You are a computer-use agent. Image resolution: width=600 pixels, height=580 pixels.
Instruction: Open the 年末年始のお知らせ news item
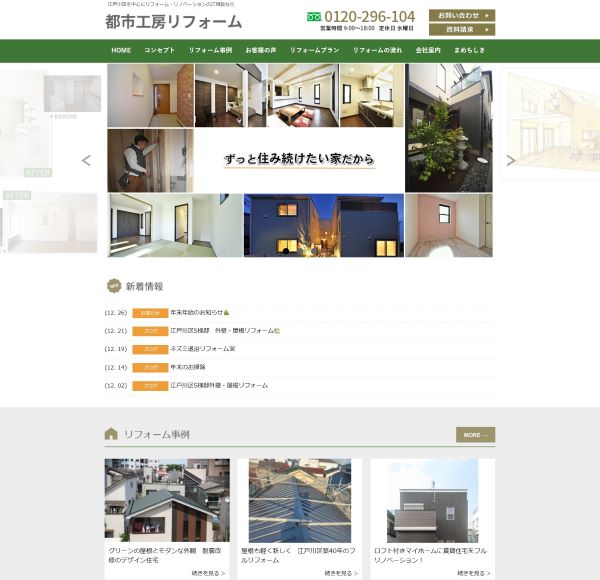pyautogui.click(x=200, y=313)
